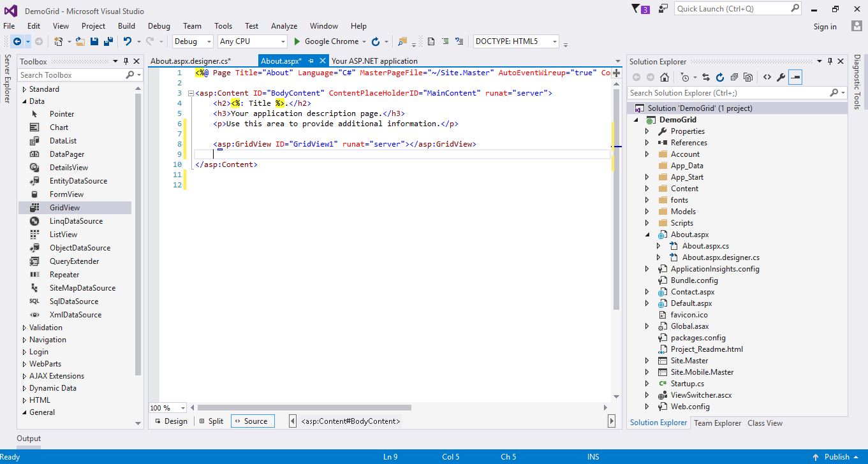868x464 pixels.
Task: Expand the Validation toolbox group
Action: tap(25, 328)
